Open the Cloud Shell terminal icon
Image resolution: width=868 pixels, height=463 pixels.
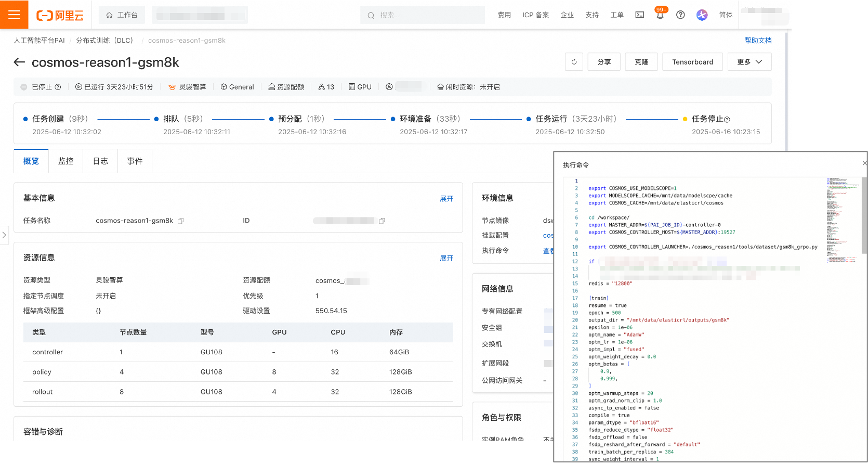pyautogui.click(x=640, y=15)
